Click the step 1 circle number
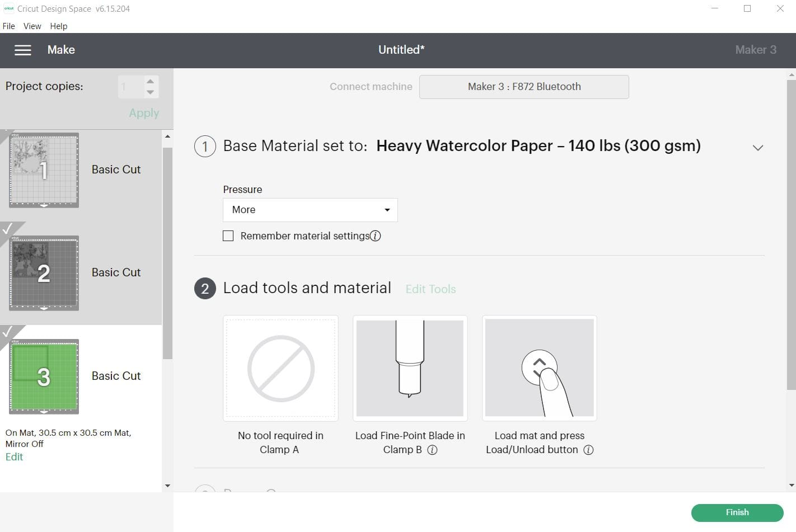The width and height of the screenshot is (796, 532). pos(205,147)
